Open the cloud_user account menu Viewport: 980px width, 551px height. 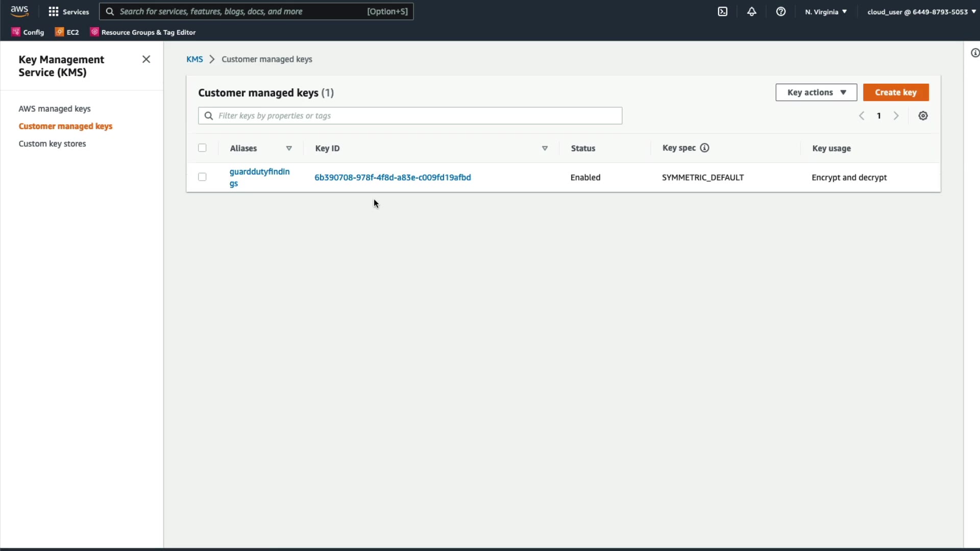click(921, 11)
